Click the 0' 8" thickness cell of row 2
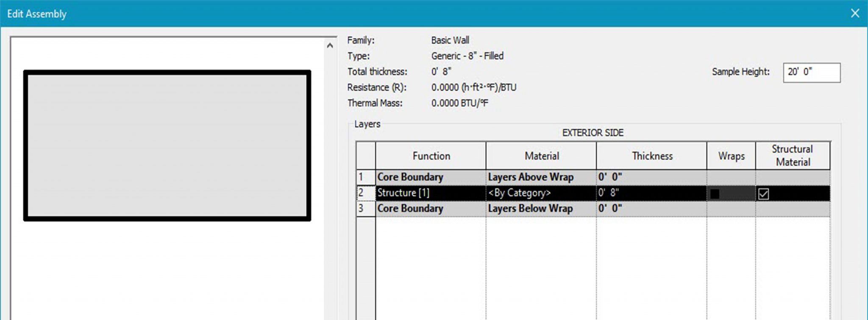The image size is (868, 320). click(651, 193)
